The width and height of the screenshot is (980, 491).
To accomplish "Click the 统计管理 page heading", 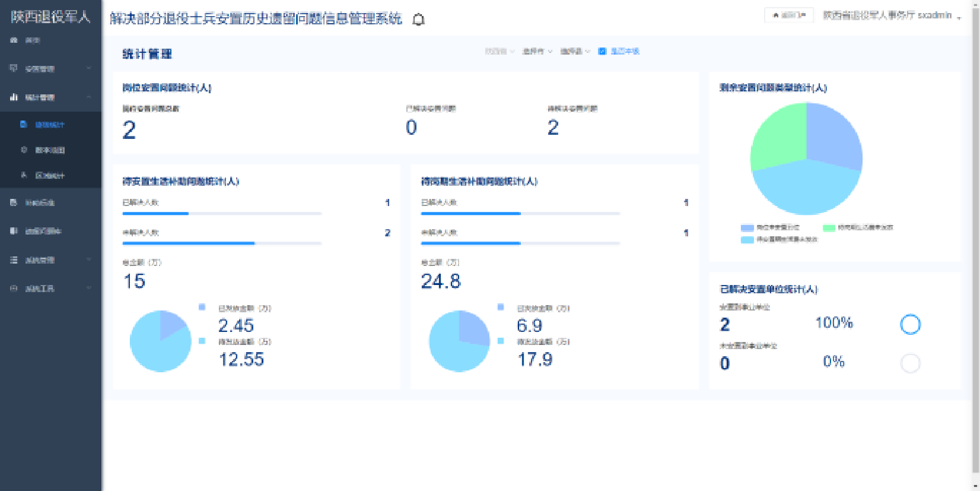I will (x=147, y=54).
